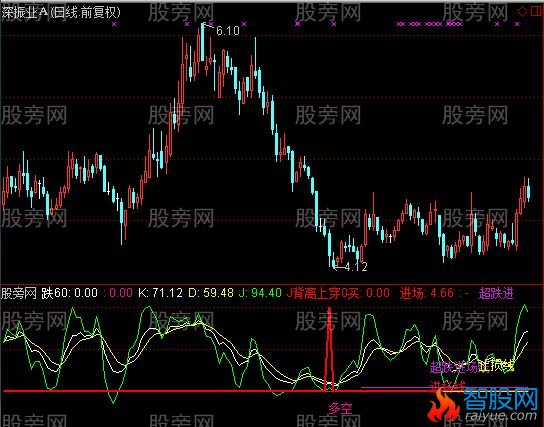Click the J: 94.40 indicator value

pos(260,293)
